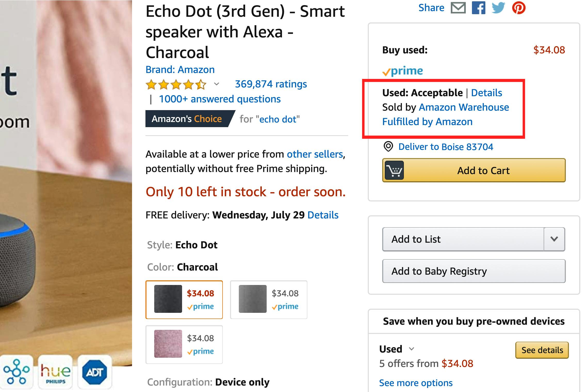View other sellers offering lower prices
The image size is (588, 392).
coord(315,154)
